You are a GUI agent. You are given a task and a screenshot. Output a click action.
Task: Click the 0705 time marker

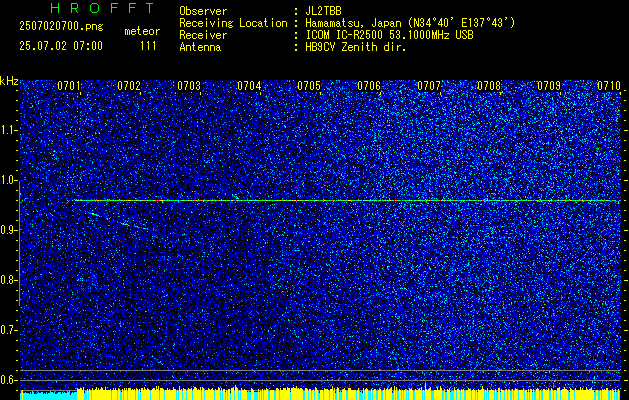tap(309, 86)
